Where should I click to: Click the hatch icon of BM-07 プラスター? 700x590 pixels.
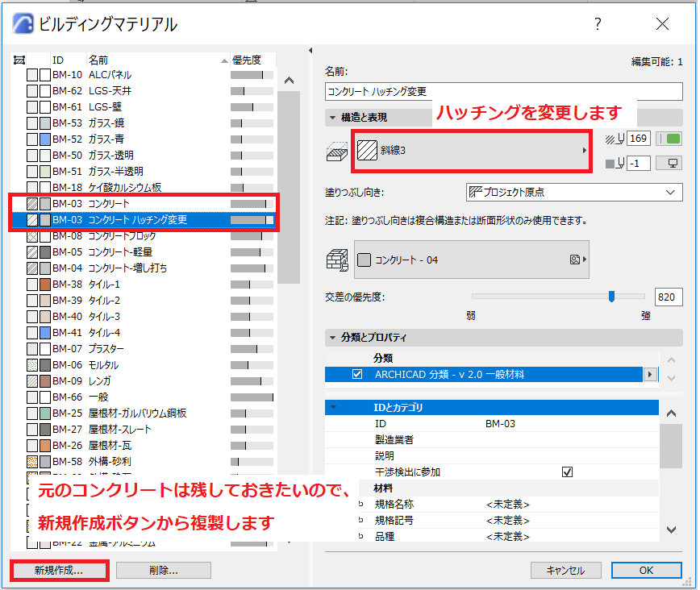[x=32, y=349]
